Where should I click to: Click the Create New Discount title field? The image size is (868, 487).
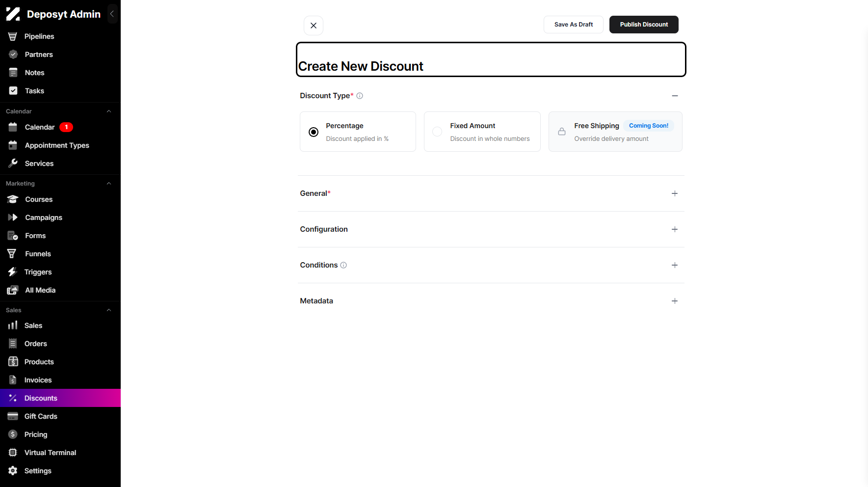coord(491,59)
